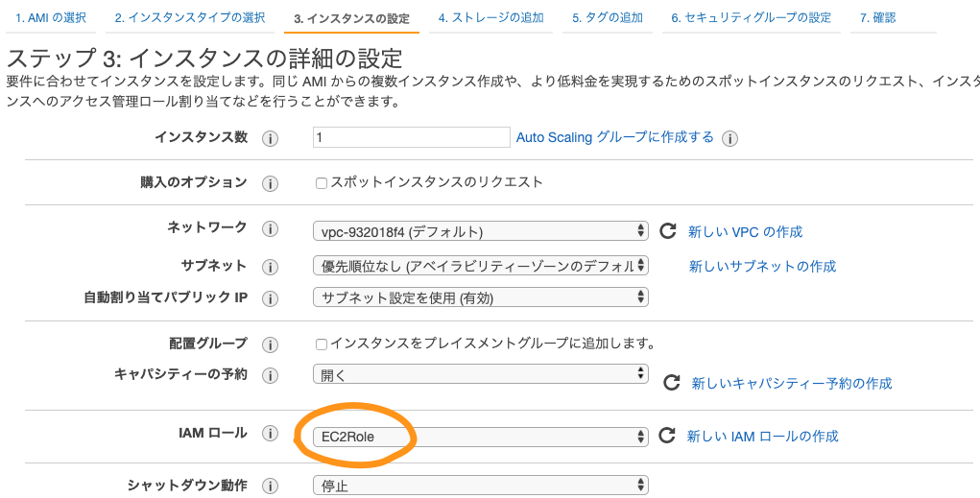Switch to 4. ストレージの追加 tab
This screenshot has width=980, height=498.
pos(490,18)
